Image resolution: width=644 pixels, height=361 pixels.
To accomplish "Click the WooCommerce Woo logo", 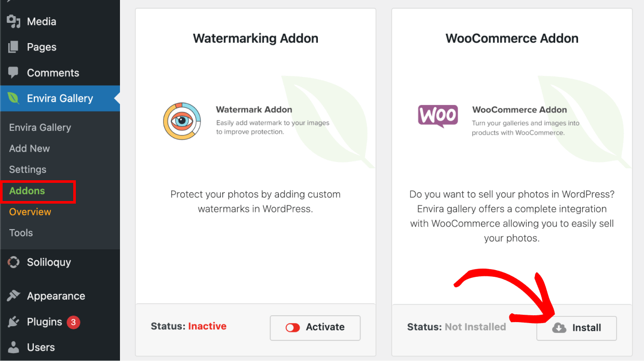I will coord(438,116).
